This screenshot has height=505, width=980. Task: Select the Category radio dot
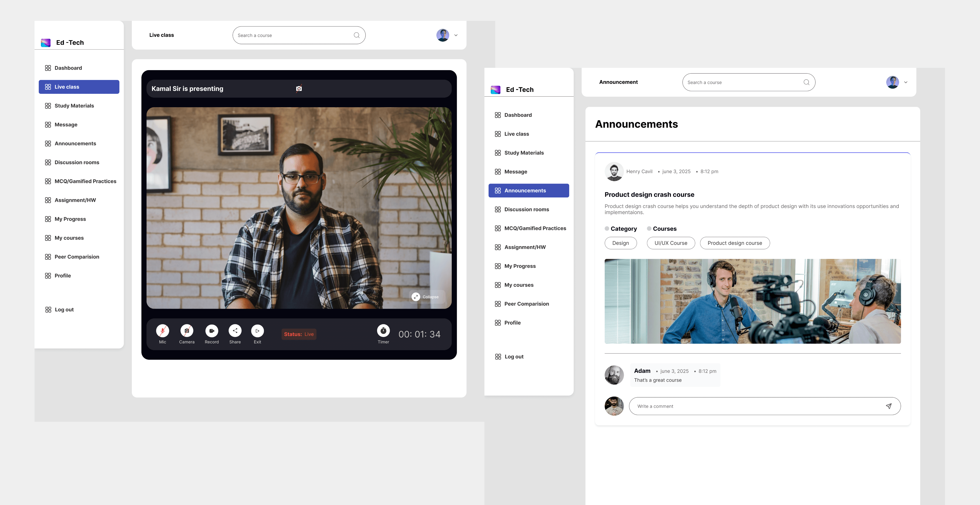[x=607, y=228]
